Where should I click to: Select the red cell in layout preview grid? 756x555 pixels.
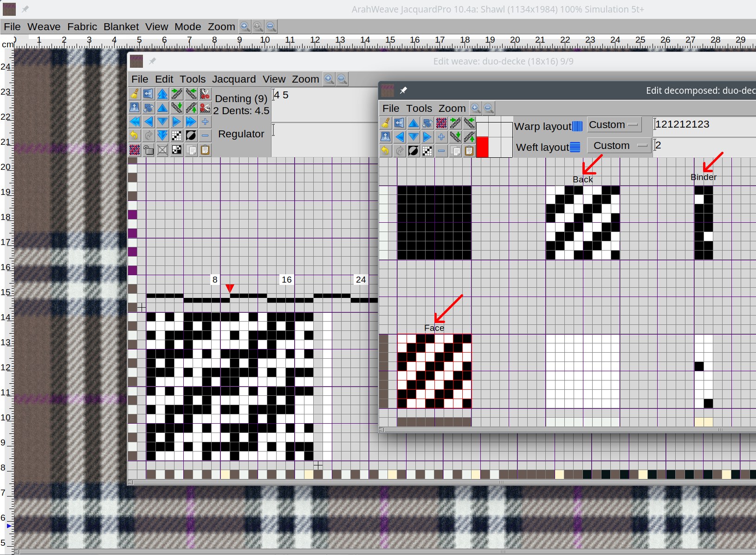(482, 147)
